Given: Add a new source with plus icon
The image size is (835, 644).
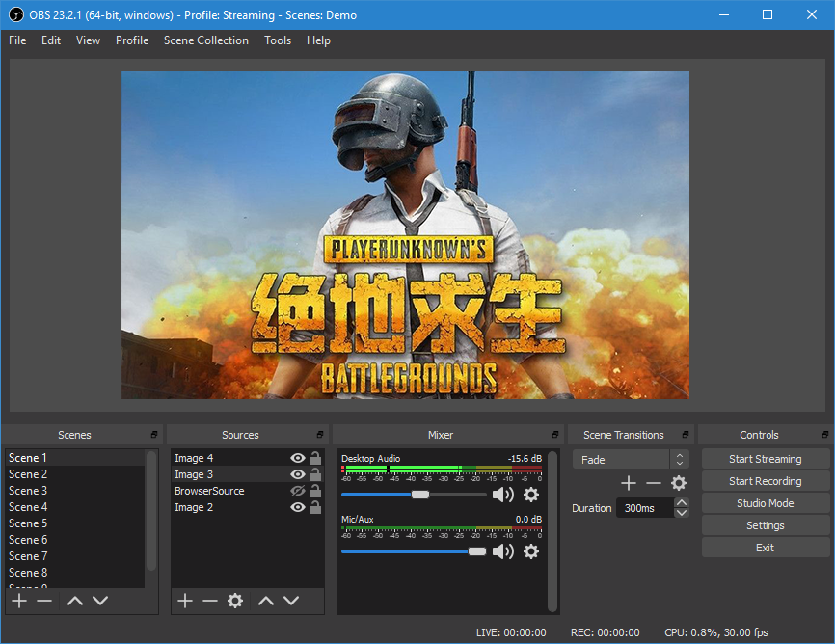Looking at the screenshot, I should click(x=185, y=601).
